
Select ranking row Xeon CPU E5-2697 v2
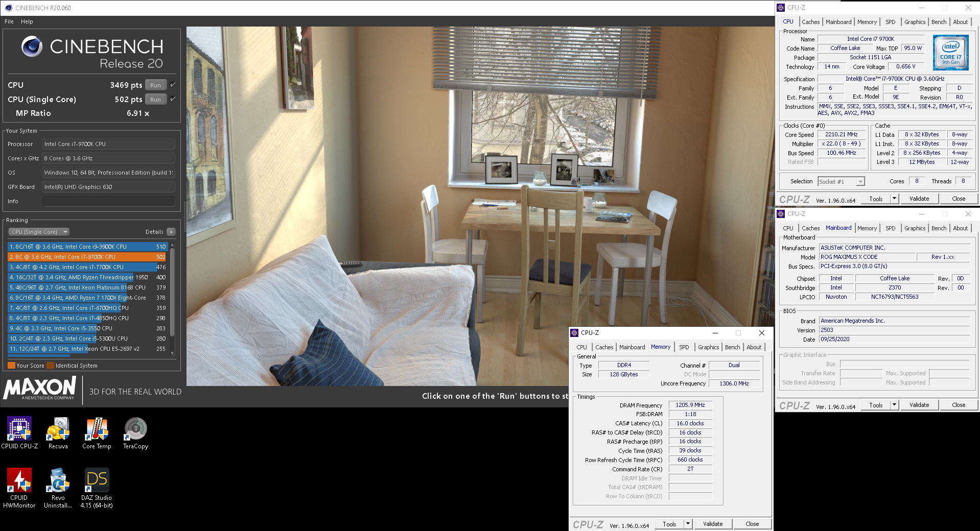tap(87, 349)
